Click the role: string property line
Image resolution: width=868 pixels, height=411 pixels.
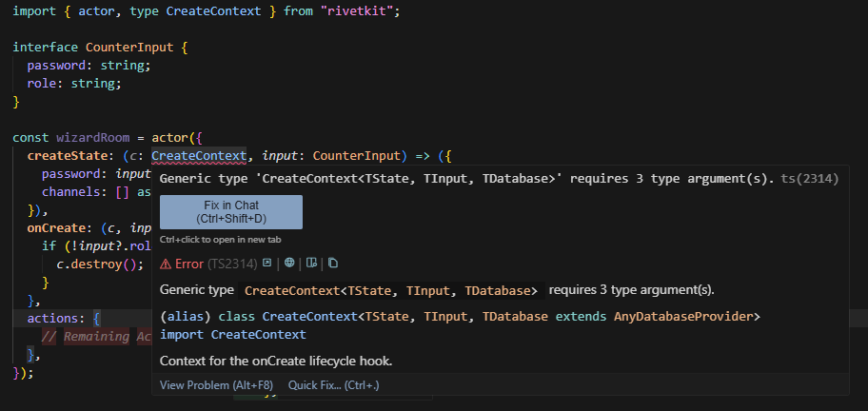click(x=74, y=84)
